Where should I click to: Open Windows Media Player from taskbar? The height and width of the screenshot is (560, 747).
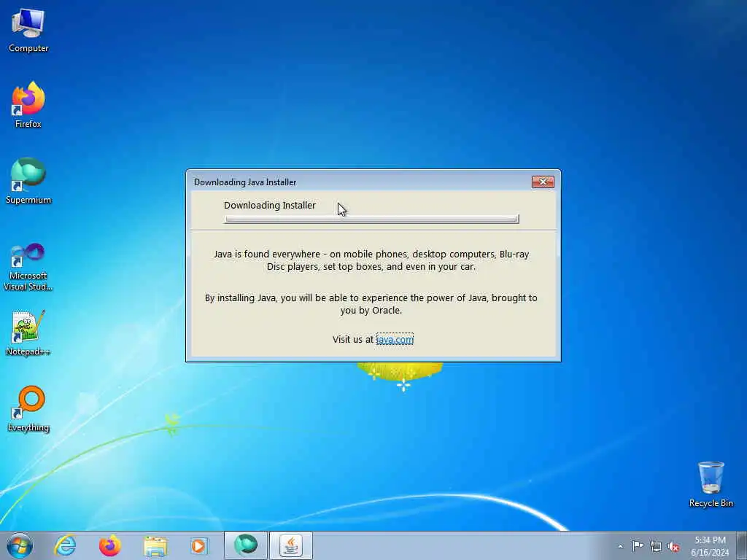200,545
